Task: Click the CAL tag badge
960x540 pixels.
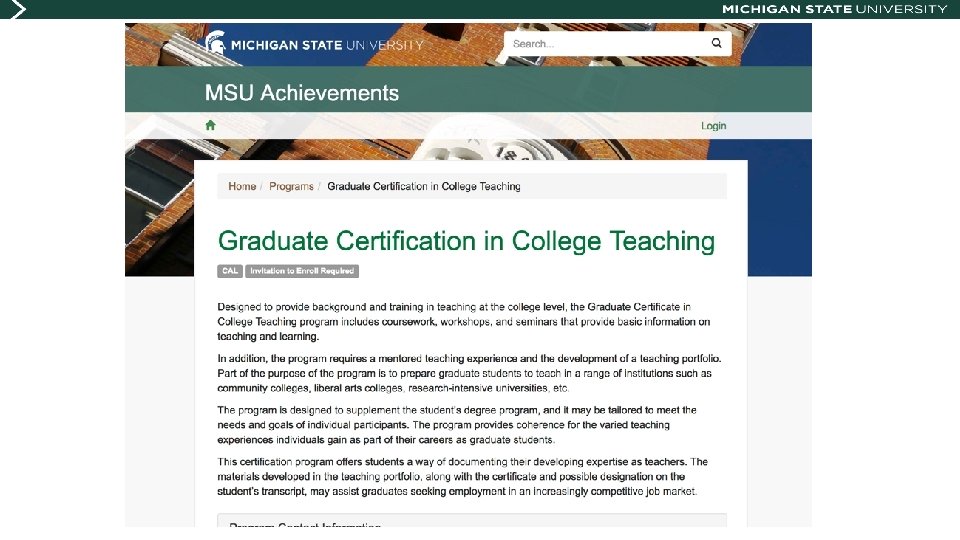Action: point(230,271)
